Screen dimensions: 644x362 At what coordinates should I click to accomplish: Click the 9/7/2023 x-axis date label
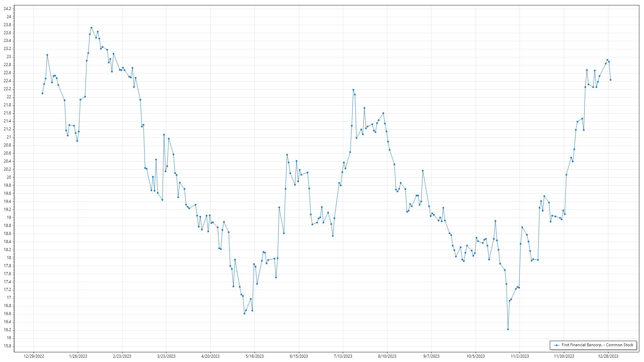431,356
